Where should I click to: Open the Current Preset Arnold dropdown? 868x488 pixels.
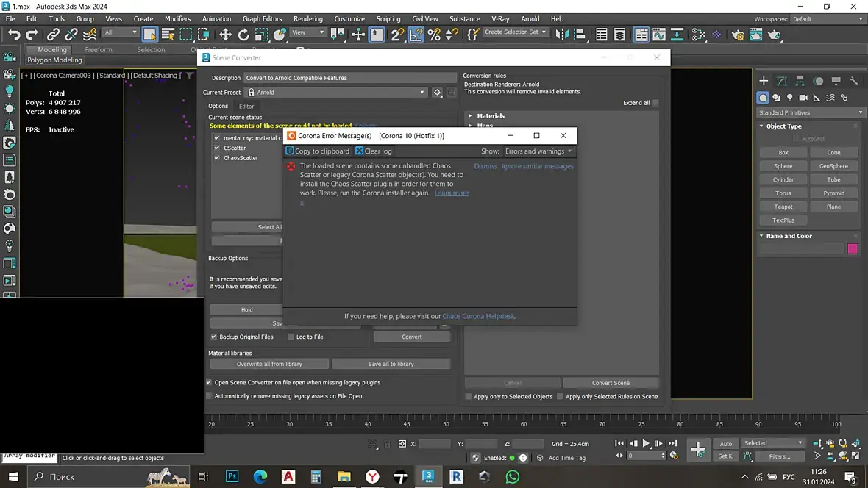coord(337,93)
